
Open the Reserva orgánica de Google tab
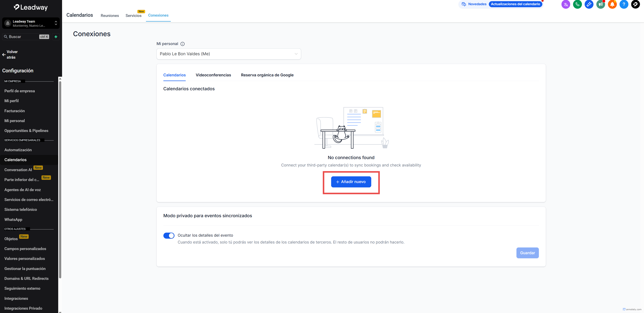[267, 75]
